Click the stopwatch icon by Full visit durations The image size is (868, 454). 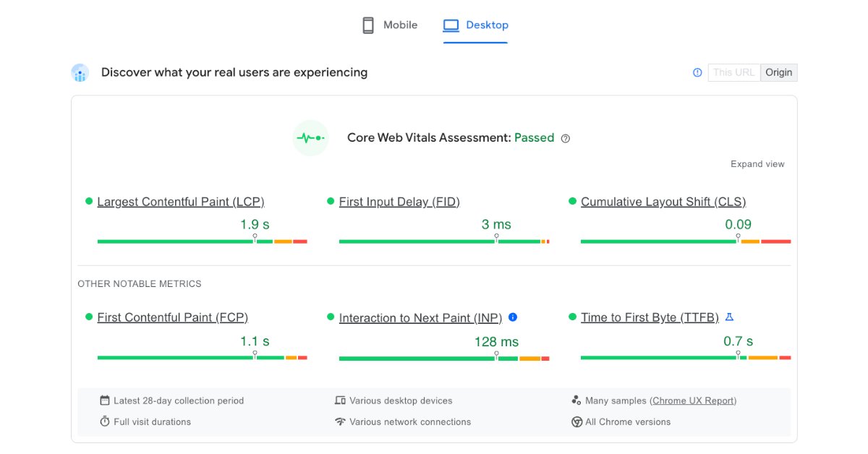coord(105,421)
